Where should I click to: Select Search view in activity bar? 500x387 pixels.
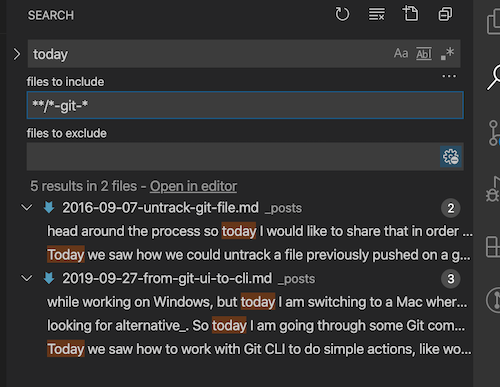click(x=494, y=77)
